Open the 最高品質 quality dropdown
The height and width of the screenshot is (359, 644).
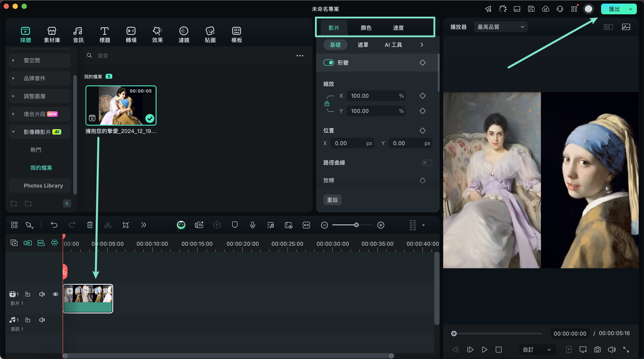pyautogui.click(x=501, y=27)
